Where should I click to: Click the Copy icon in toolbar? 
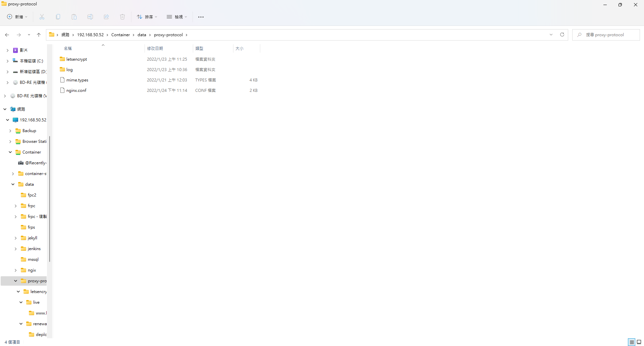point(58,17)
